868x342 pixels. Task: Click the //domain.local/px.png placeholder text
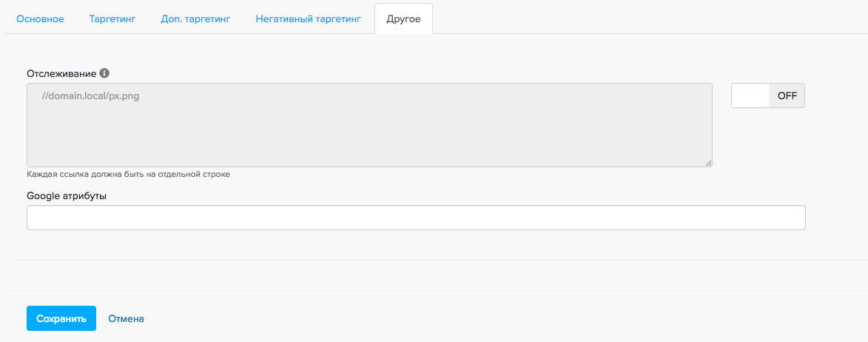point(91,95)
